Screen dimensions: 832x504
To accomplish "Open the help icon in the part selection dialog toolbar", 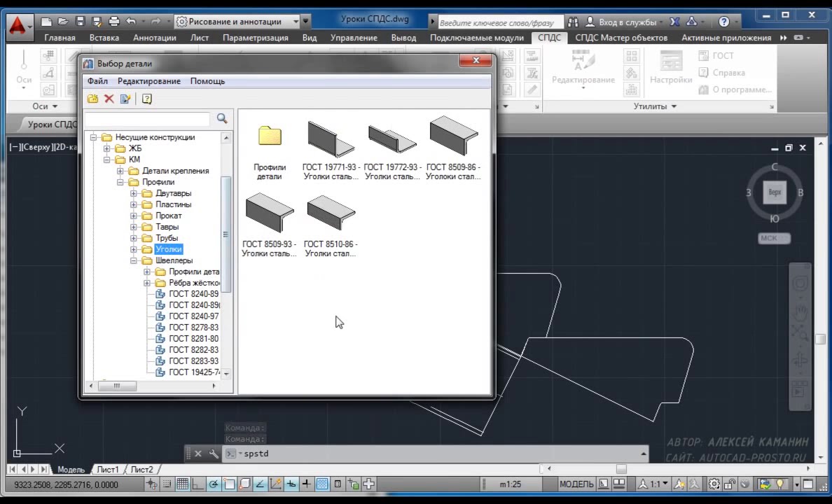I will point(147,99).
